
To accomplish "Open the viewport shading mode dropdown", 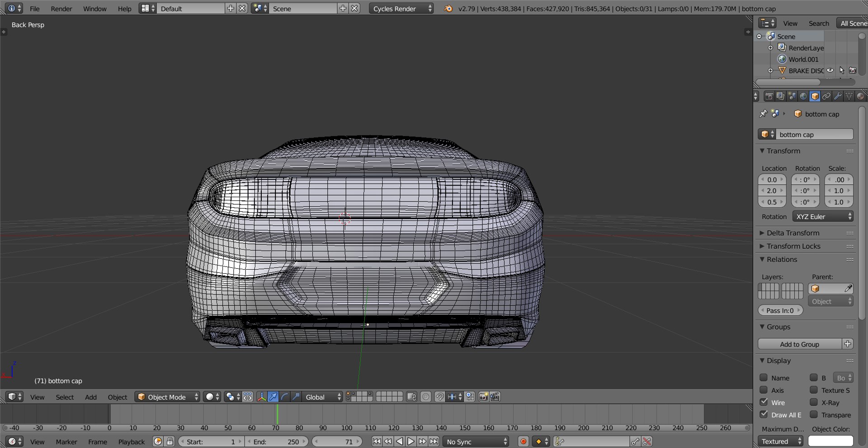I will pyautogui.click(x=212, y=397).
